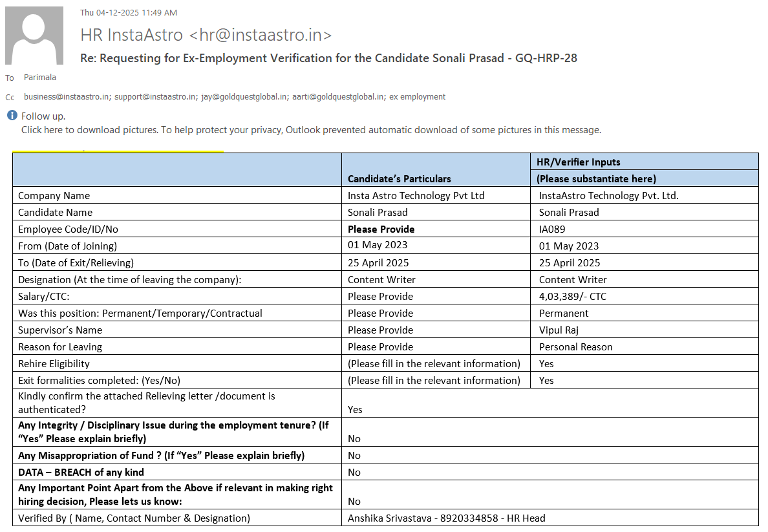Click the 'From (Date of Joining)' label
Viewport: 768px width, 532px height.
68,246
